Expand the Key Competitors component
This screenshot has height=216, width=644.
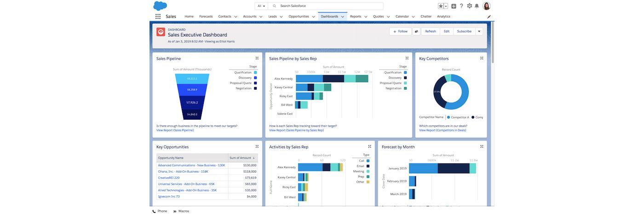pos(482,58)
